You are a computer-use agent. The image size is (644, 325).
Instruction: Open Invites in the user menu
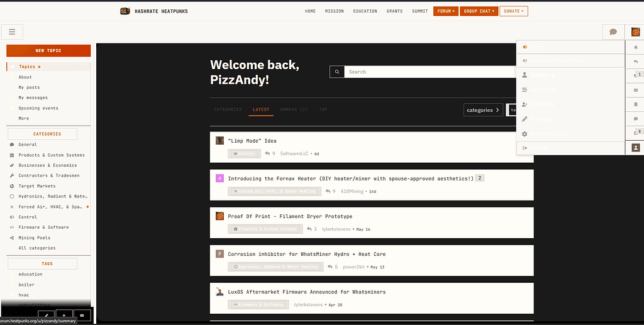570,104
